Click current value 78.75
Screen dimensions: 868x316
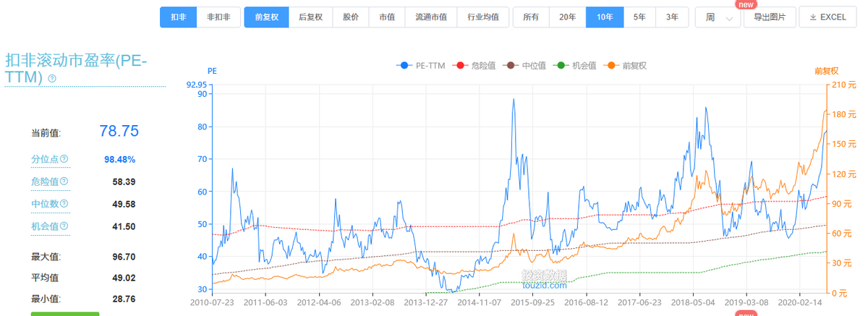(119, 131)
